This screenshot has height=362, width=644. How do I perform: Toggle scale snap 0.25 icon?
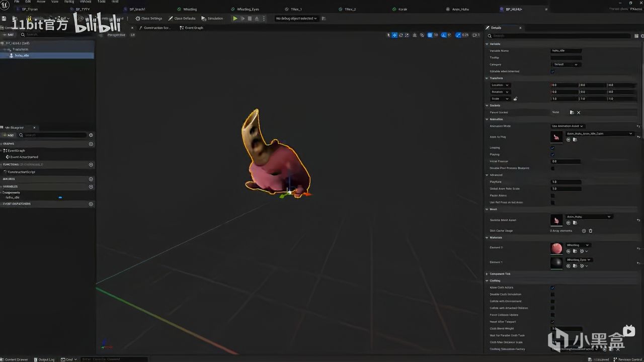click(x=458, y=35)
